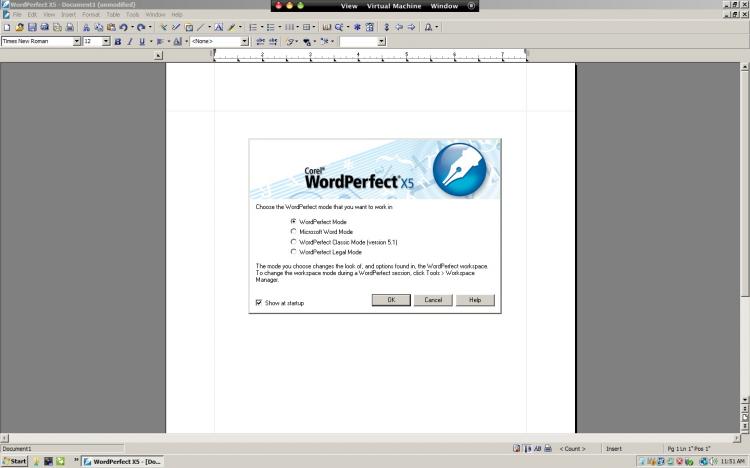This screenshot has height=468, width=750.
Task: Click the Save disk icon in toolbar
Action: pyautogui.click(x=32, y=27)
